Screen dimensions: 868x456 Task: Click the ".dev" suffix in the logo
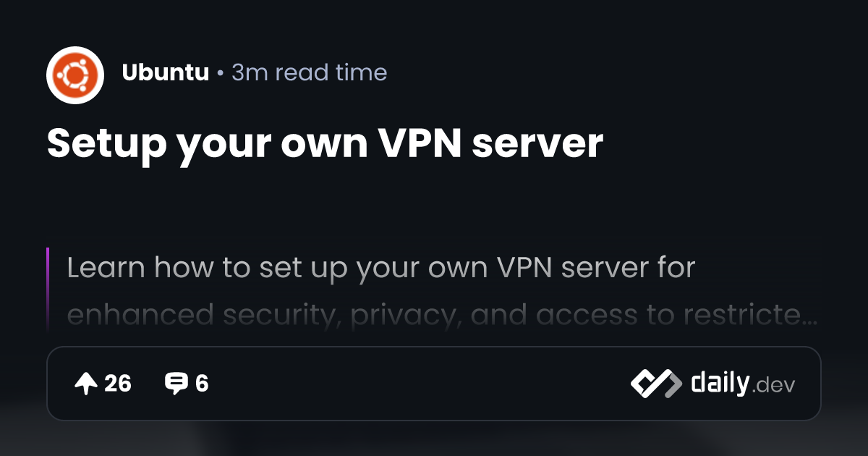774,386
